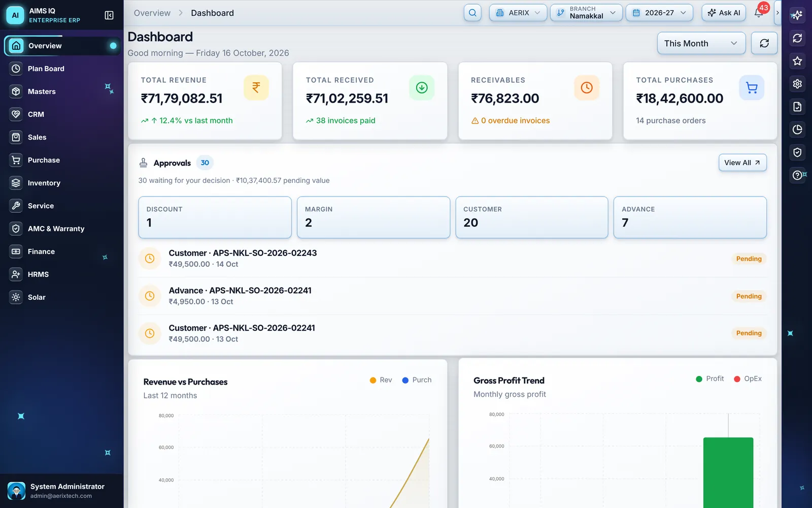Open favorites via the star icon
This screenshot has height=508, width=812.
click(x=797, y=61)
